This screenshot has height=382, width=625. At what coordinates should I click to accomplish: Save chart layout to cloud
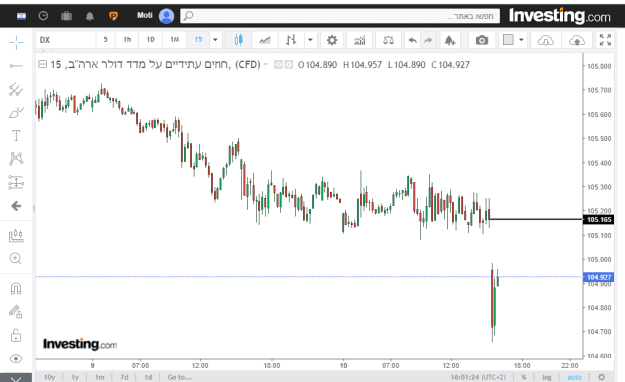[577, 40]
